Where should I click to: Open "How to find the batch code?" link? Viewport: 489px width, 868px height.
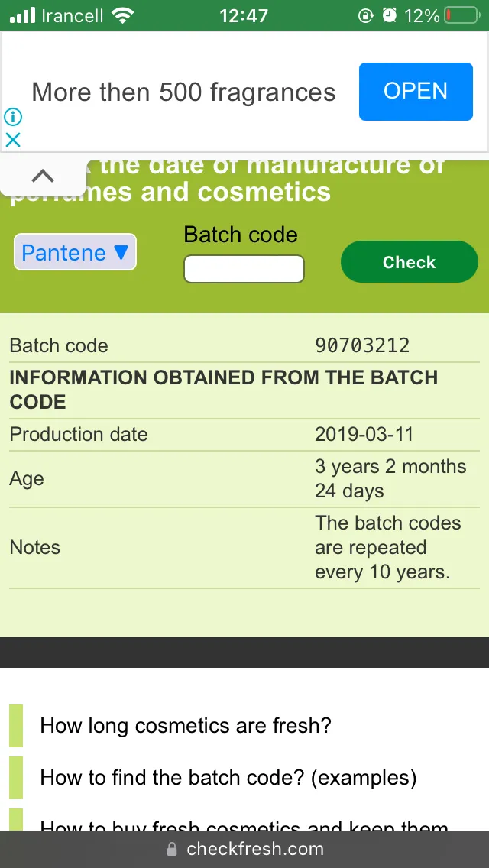pos(228,777)
